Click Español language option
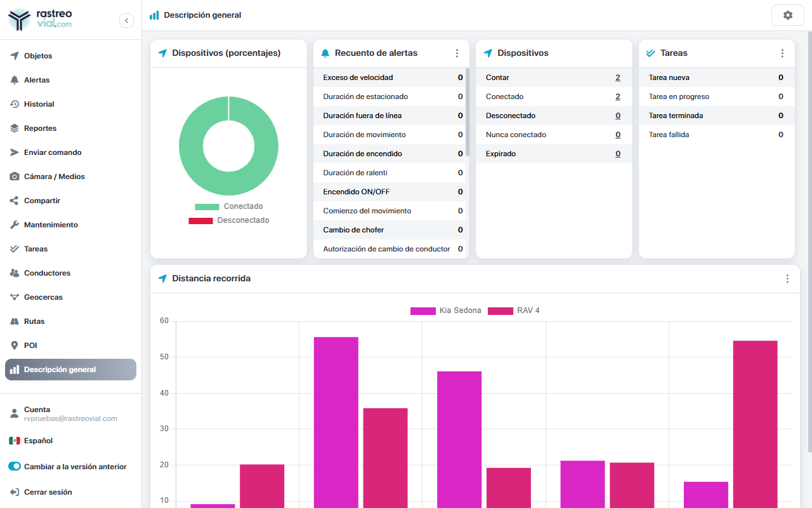 coord(38,441)
